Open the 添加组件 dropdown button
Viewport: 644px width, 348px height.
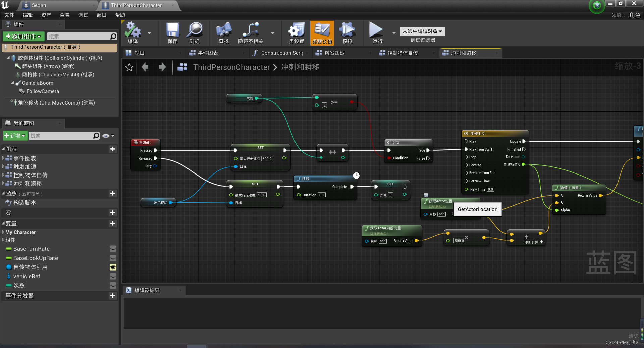pyautogui.click(x=23, y=36)
